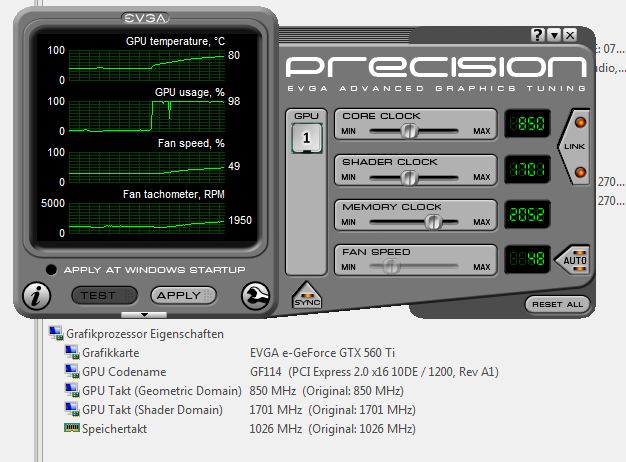
Task: Click the fan speed 48 display
Action: pyautogui.click(x=527, y=259)
